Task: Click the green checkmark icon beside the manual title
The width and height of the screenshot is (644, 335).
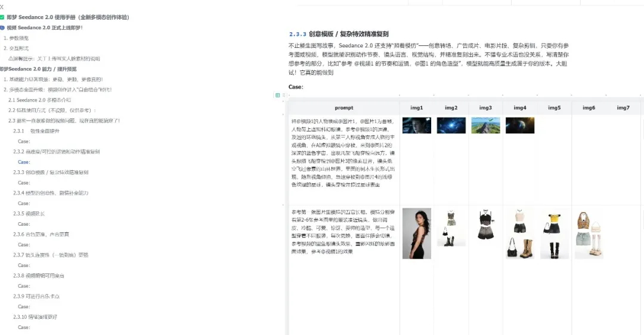Action: (x=2, y=17)
